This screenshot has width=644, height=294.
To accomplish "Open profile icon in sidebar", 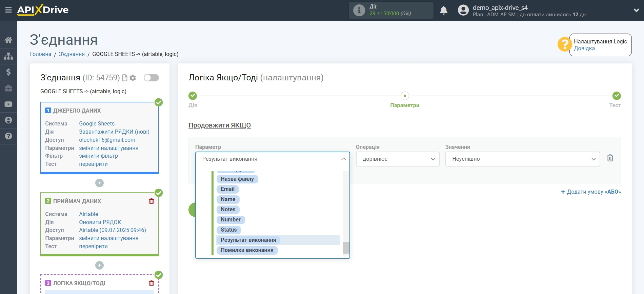I will pos(8,120).
